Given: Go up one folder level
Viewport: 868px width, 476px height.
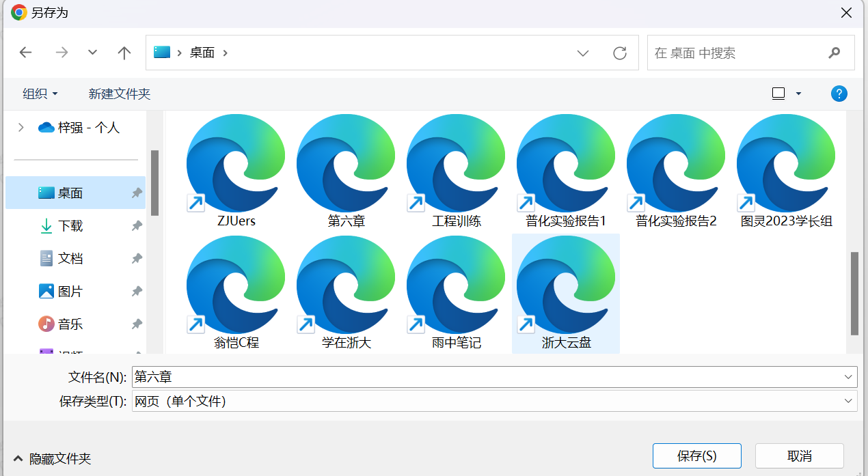Looking at the screenshot, I should click(124, 53).
